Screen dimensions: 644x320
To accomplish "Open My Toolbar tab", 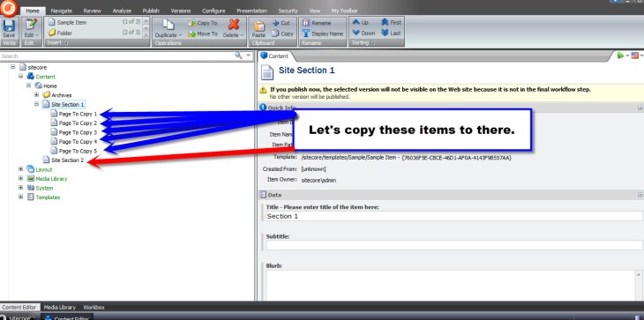I will click(345, 11).
